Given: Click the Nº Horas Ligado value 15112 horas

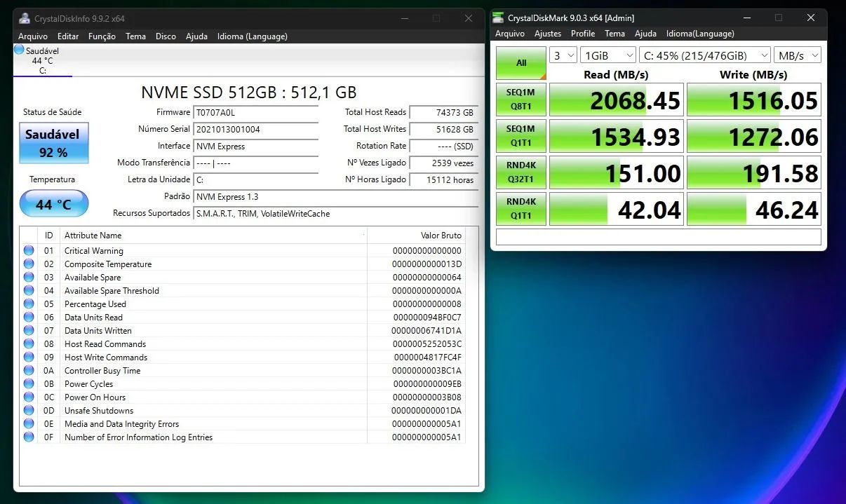Looking at the screenshot, I should (x=443, y=179).
